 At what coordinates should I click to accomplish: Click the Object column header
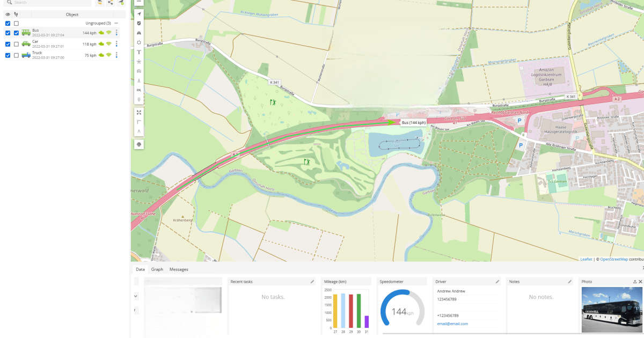(x=72, y=14)
